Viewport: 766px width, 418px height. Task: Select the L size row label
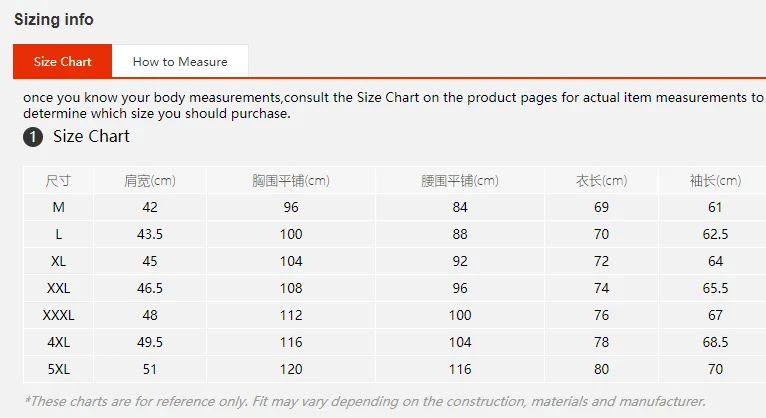click(59, 234)
